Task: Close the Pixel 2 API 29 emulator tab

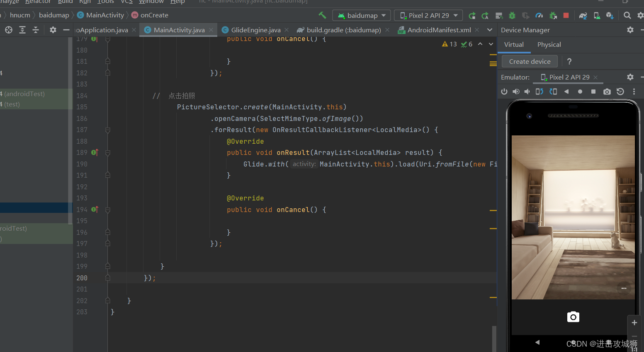Action: pos(595,77)
